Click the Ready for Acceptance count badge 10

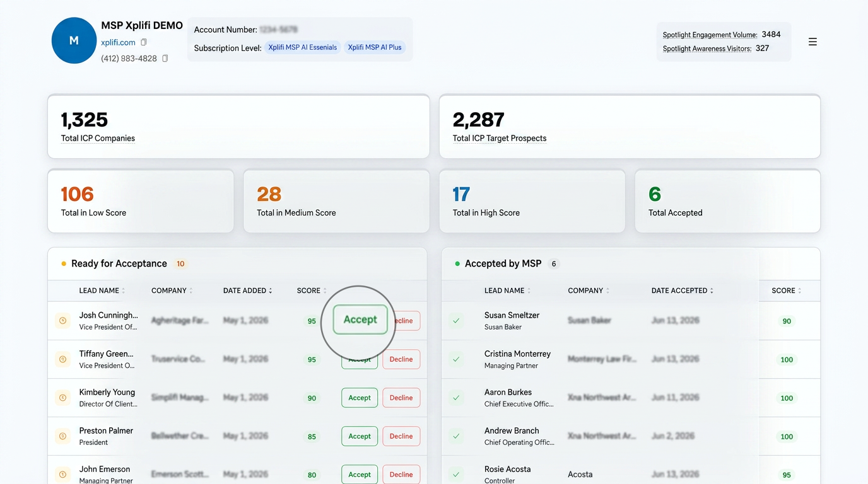180,263
